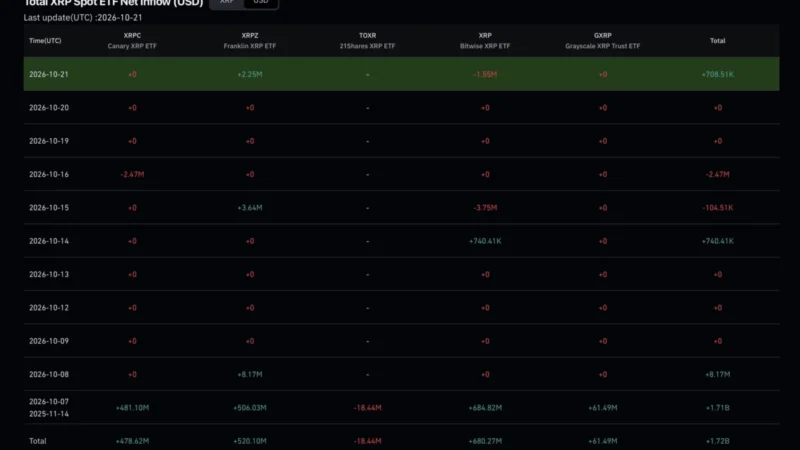The height and width of the screenshot is (450, 800).
Task: Click the -3.75M Bitwise value for 2026-10-15
Action: pos(485,208)
